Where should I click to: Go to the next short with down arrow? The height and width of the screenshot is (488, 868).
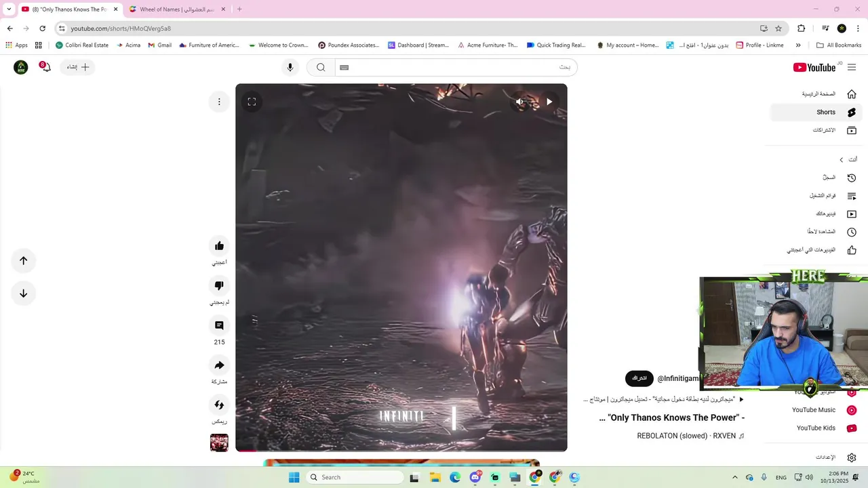(x=23, y=293)
